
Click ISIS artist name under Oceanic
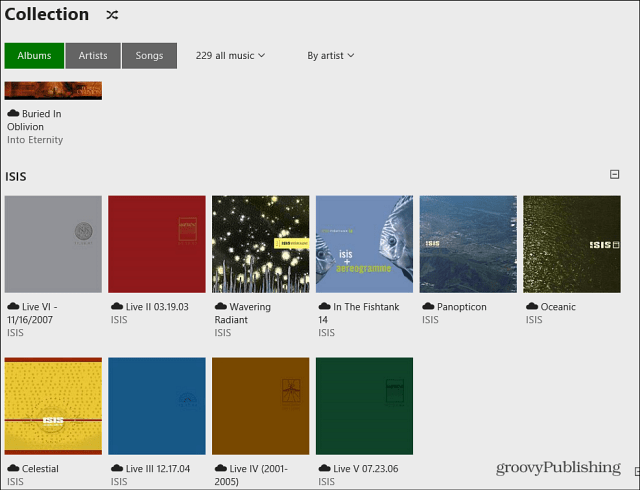534,320
